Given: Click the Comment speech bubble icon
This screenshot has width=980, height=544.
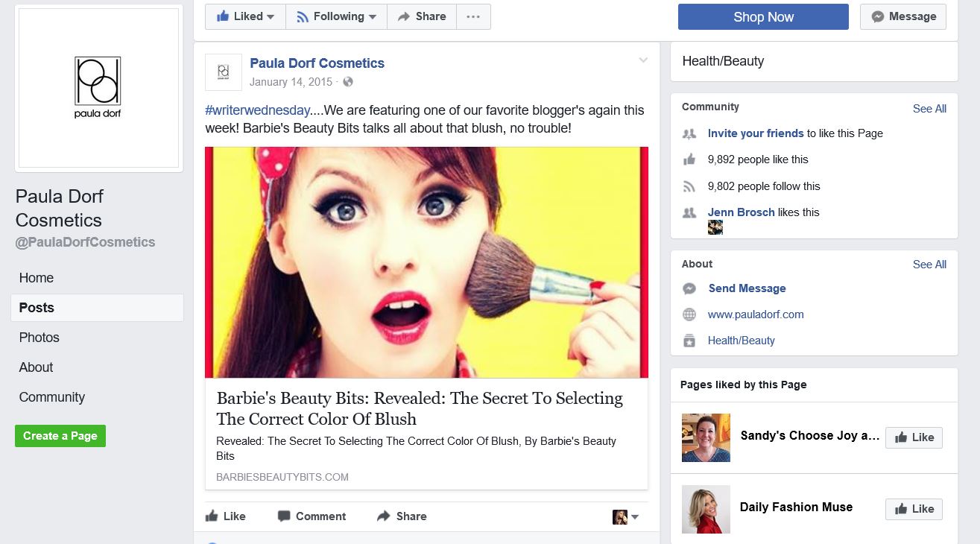Looking at the screenshot, I should [283, 516].
